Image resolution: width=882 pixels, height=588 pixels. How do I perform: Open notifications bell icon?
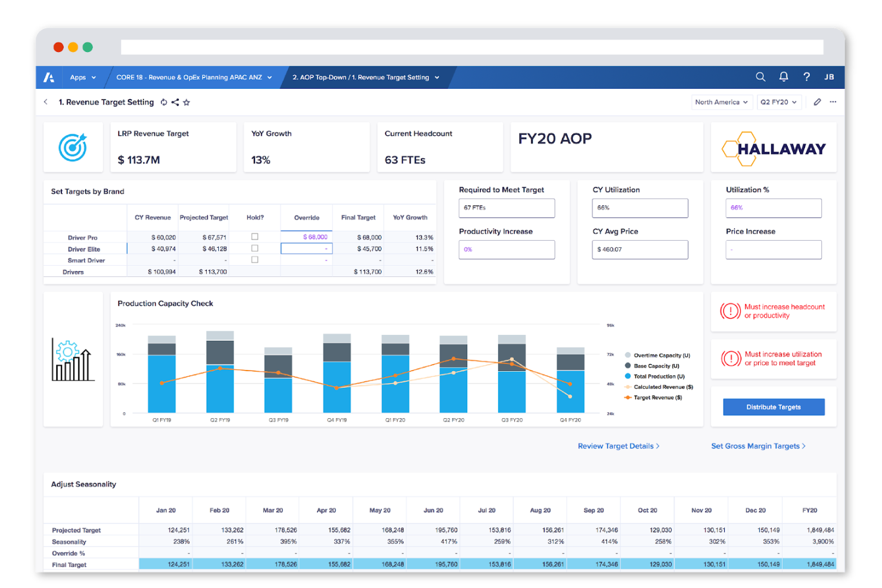pyautogui.click(x=784, y=77)
